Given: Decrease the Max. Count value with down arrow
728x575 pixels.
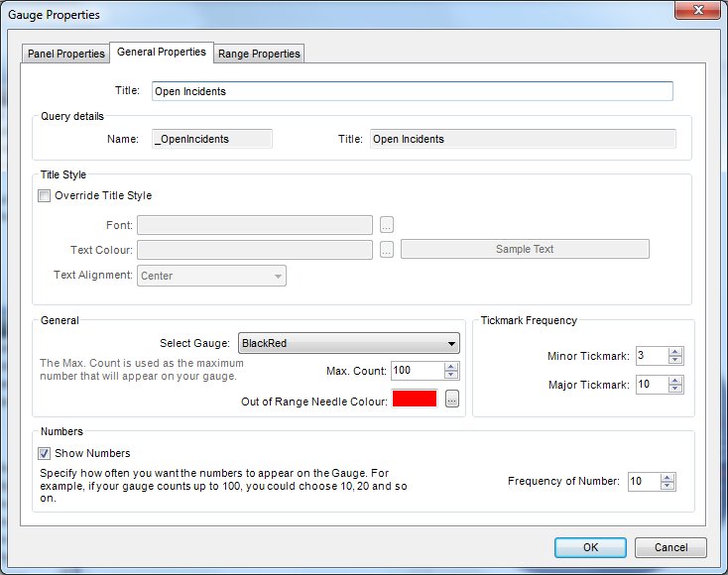Looking at the screenshot, I should (451, 376).
